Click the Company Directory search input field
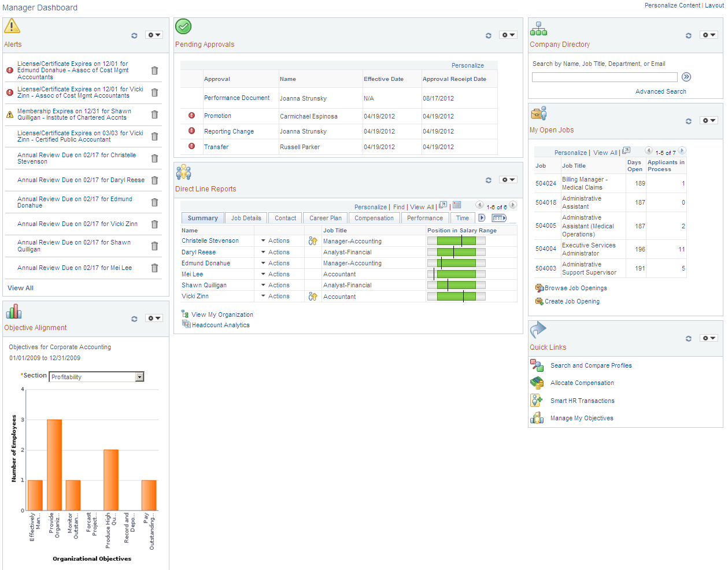728x570 pixels. tap(604, 76)
